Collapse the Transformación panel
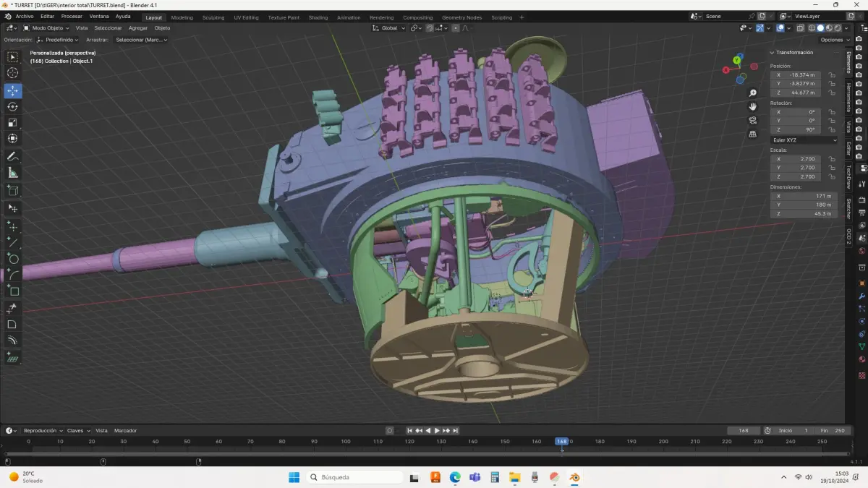The width and height of the screenshot is (868, 488). click(791, 52)
